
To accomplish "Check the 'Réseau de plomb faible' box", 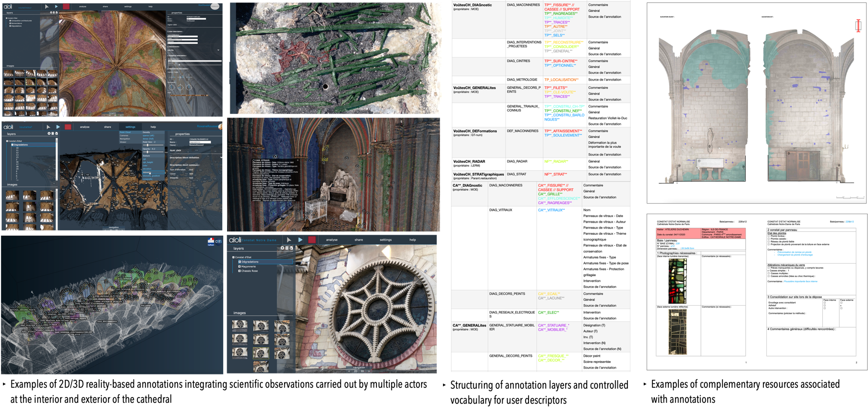I will point(769,241).
